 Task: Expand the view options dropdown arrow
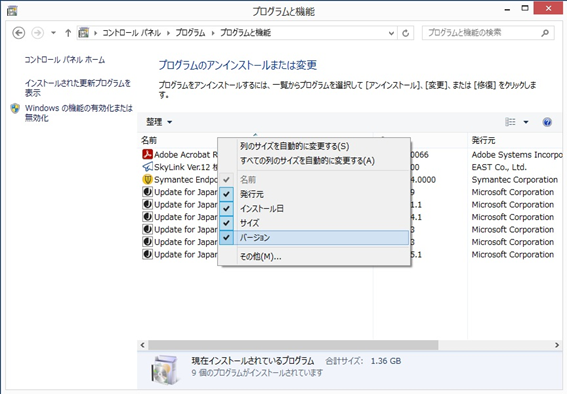tap(526, 122)
